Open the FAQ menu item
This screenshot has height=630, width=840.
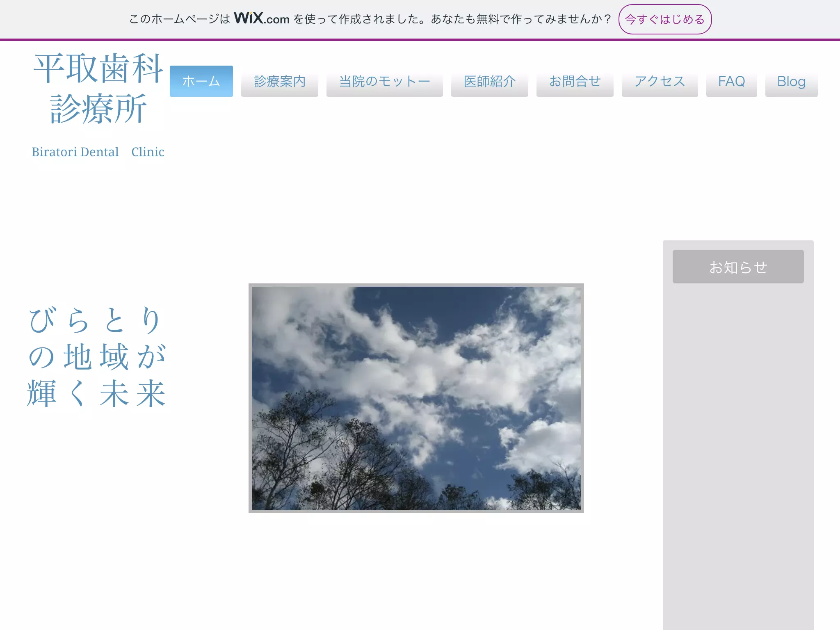click(x=732, y=81)
